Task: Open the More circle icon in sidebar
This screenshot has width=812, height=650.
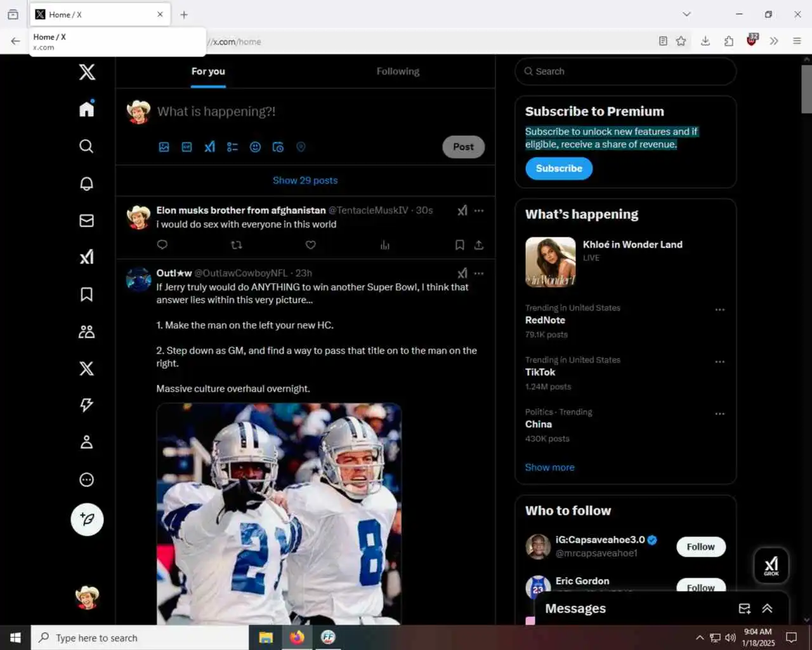Action: pos(87,479)
